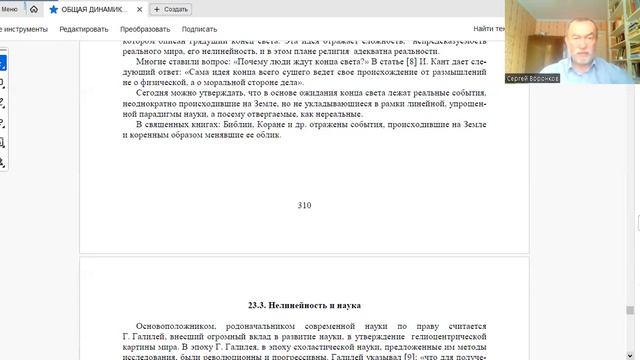The width and height of the screenshot is (640, 360).
Task: Close the ОБЩАЯ ДИНАМИК... document tab
Action: 139,9
